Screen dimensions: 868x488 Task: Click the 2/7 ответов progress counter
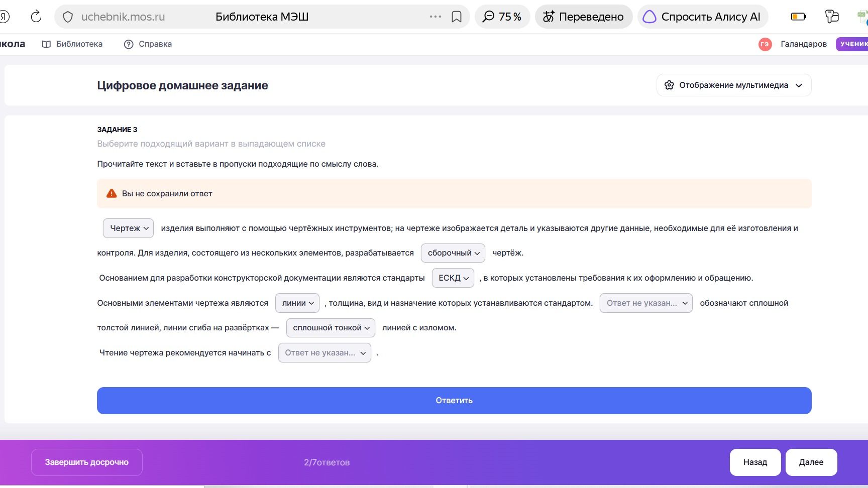(x=327, y=462)
